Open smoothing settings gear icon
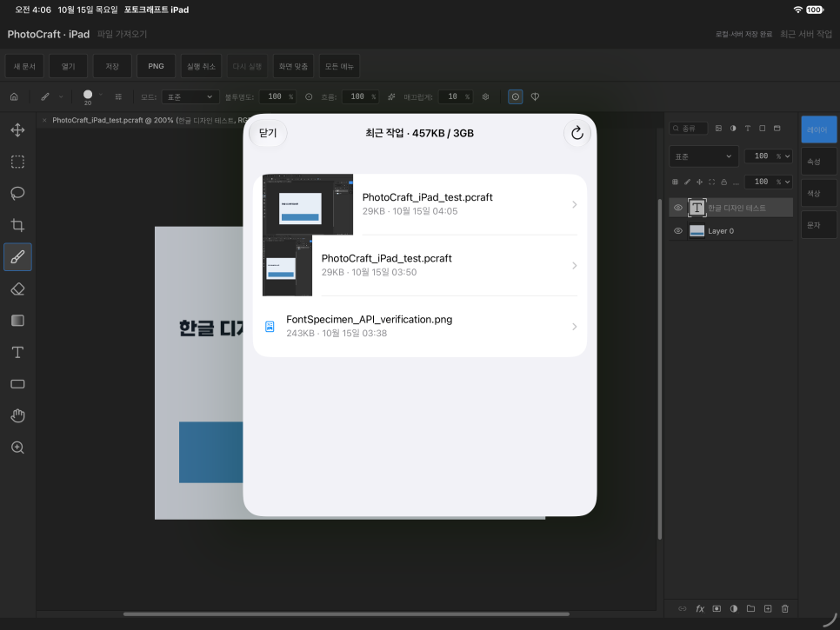This screenshot has width=840, height=630. tap(485, 96)
